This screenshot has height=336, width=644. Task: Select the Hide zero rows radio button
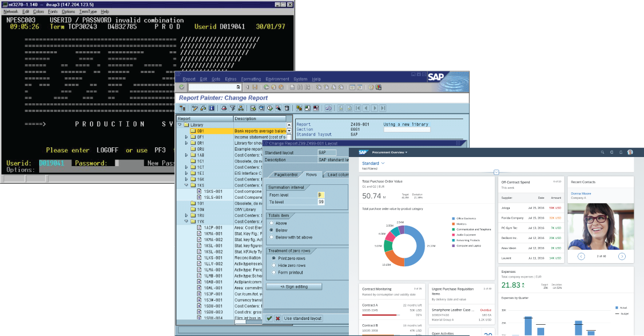coord(274,265)
